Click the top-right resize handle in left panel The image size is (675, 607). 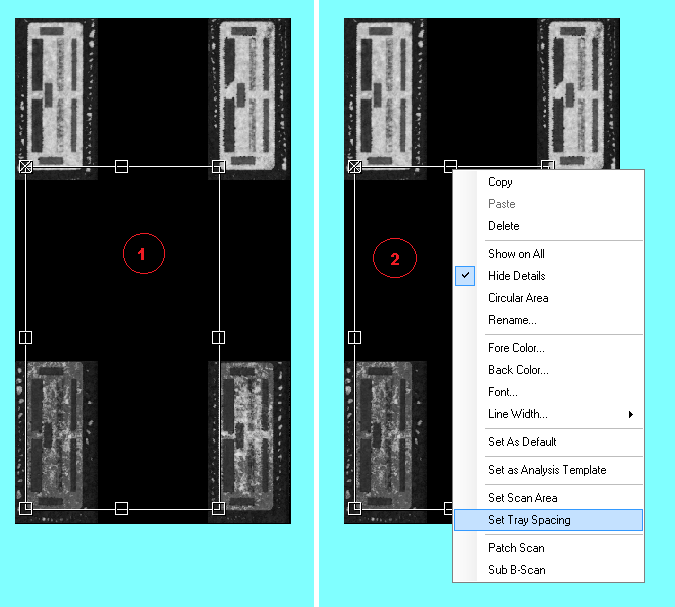coord(218,166)
